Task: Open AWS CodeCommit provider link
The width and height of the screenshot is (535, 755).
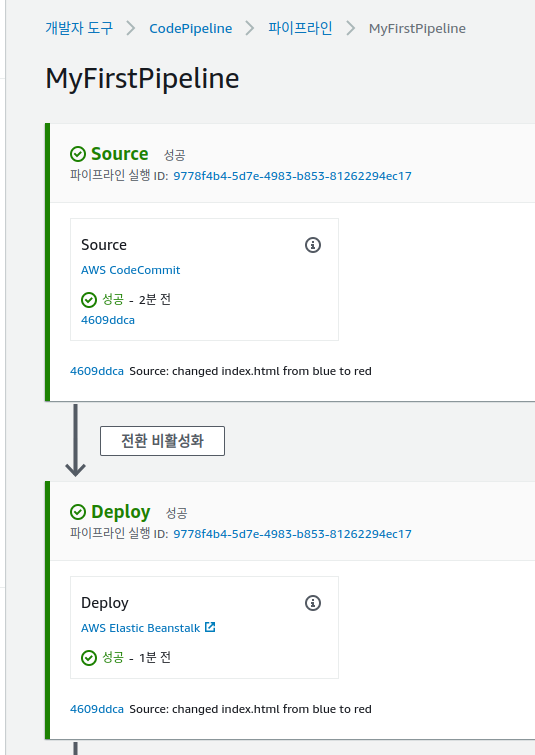Action: tap(130, 270)
